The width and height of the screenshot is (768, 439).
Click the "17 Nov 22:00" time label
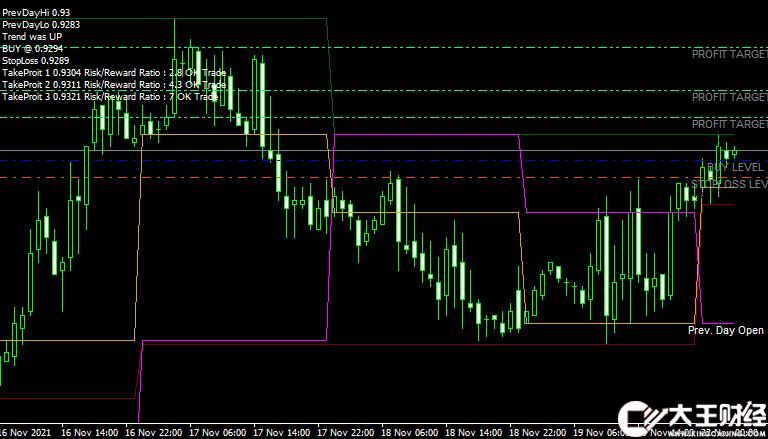(x=345, y=433)
